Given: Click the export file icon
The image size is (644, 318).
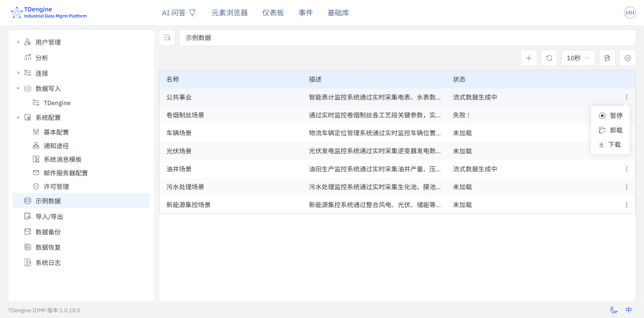Looking at the screenshot, I should 607,59.
